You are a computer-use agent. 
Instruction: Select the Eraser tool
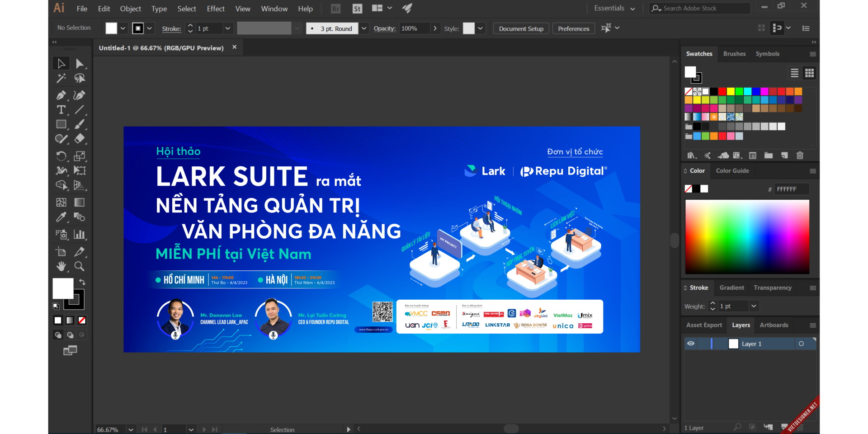click(80, 139)
